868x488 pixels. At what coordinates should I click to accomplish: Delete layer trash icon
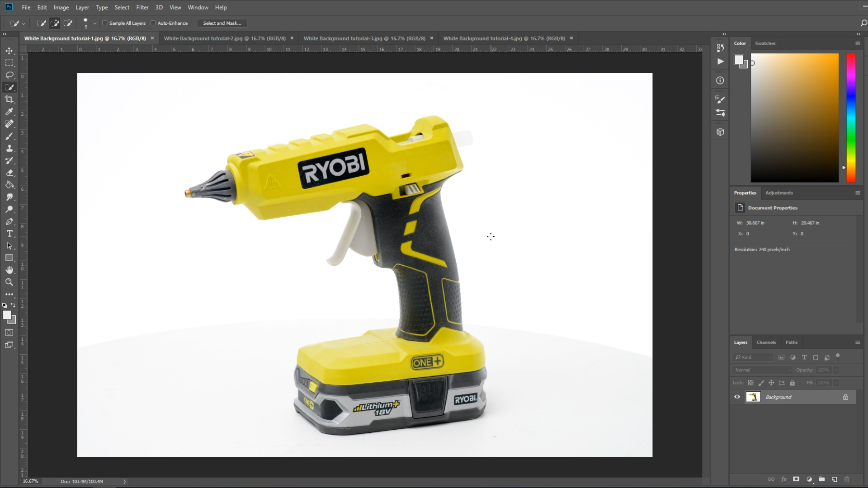click(x=847, y=479)
